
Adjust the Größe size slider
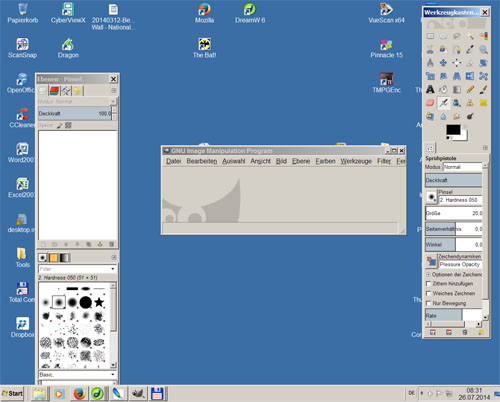pyautogui.click(x=454, y=213)
